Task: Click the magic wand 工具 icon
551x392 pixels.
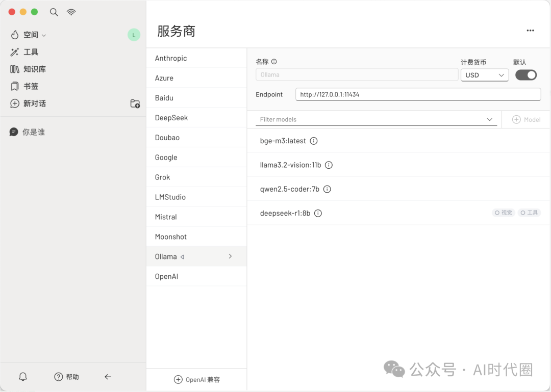Action: click(14, 52)
